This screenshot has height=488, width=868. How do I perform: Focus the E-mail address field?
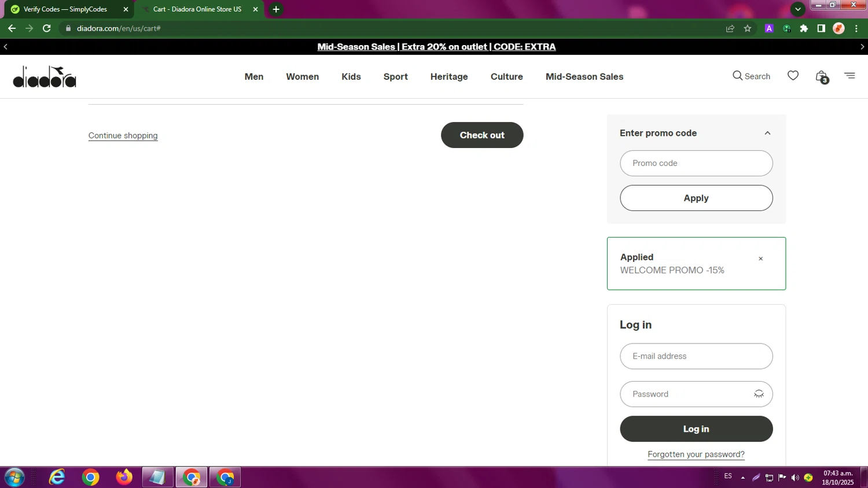pos(696,356)
